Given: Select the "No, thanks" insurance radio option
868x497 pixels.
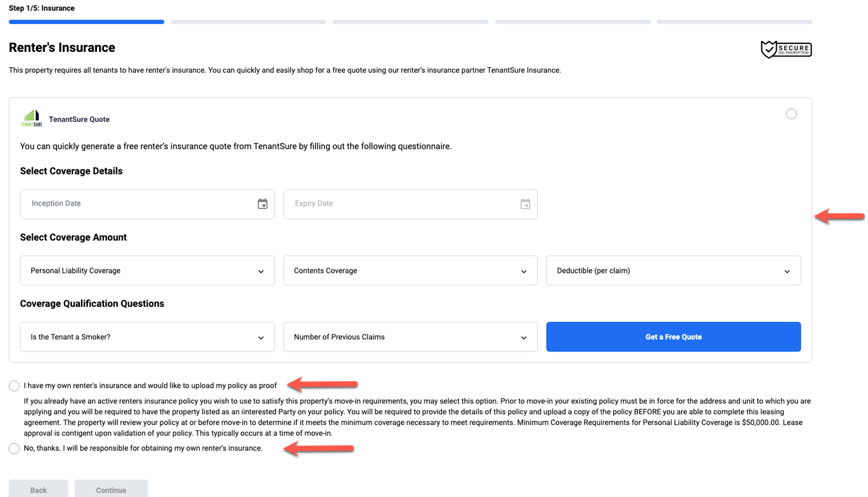Looking at the screenshot, I should 14,448.
